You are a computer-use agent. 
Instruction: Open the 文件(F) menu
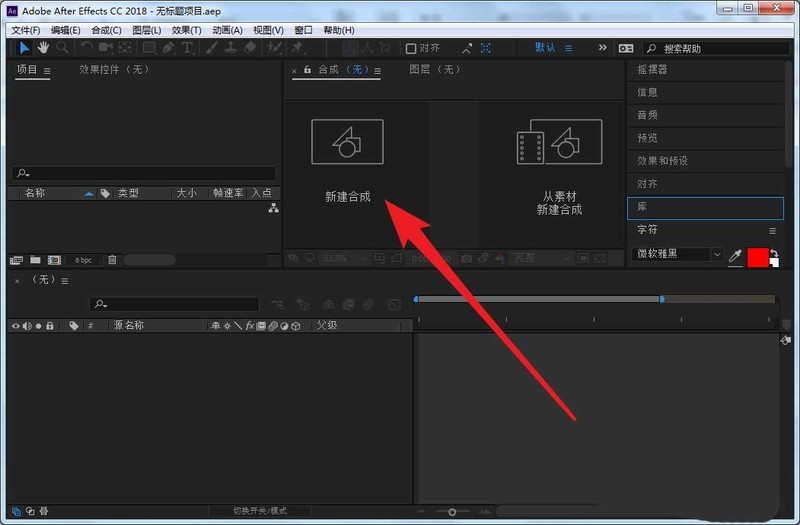26,30
